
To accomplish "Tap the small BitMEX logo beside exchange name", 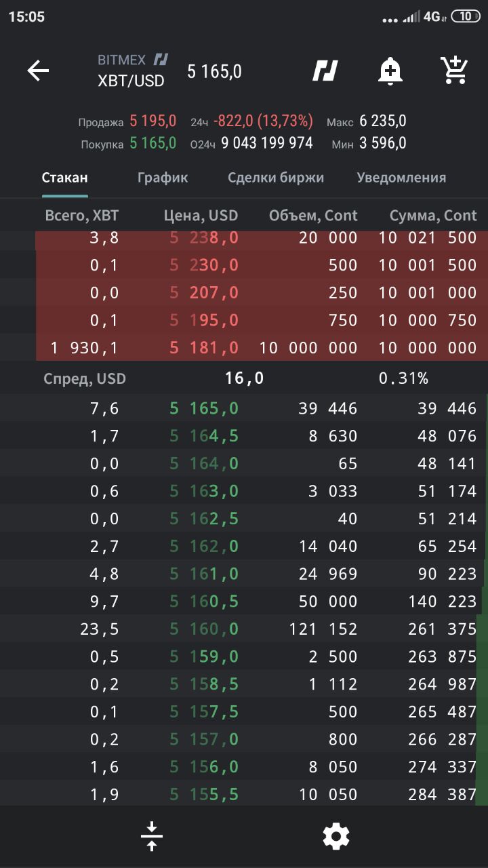I will (x=161, y=60).
